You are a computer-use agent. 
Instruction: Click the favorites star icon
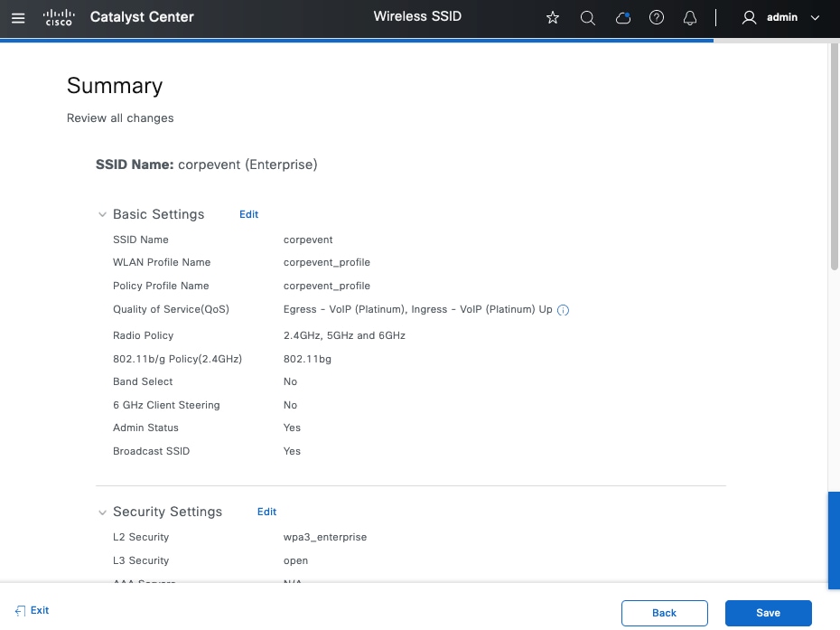(553, 18)
